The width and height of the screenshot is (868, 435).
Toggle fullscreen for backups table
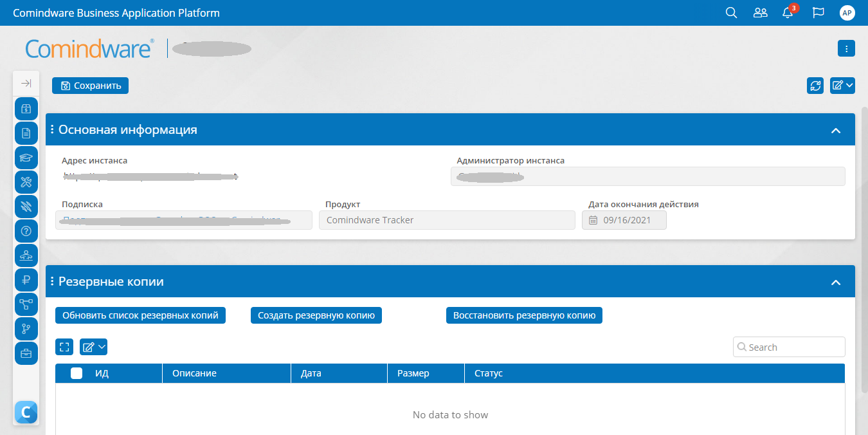coord(64,347)
